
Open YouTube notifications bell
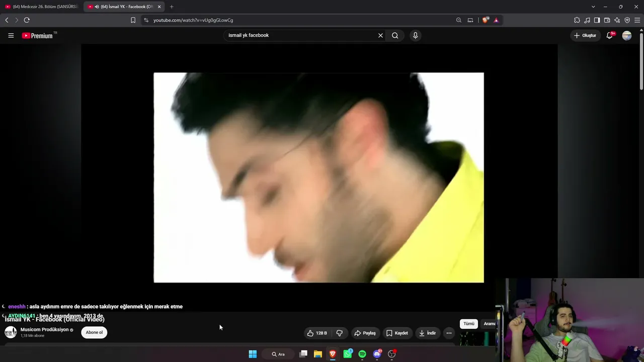(x=609, y=35)
